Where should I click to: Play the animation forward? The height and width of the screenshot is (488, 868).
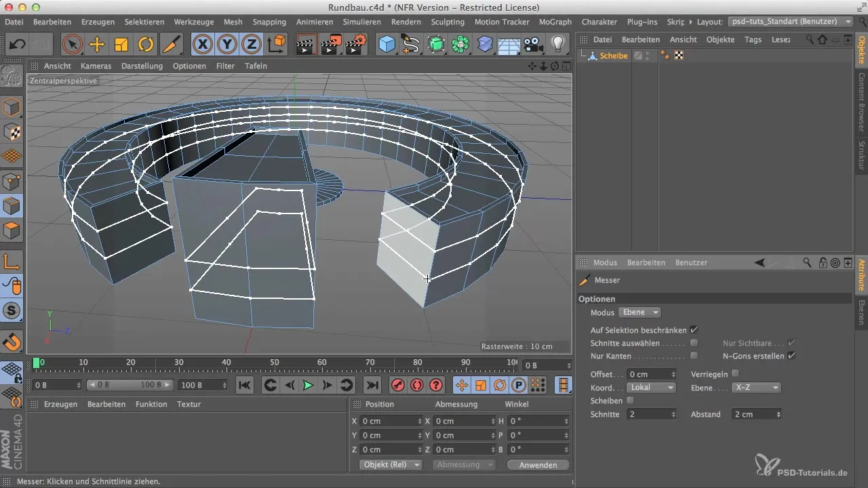(x=309, y=385)
